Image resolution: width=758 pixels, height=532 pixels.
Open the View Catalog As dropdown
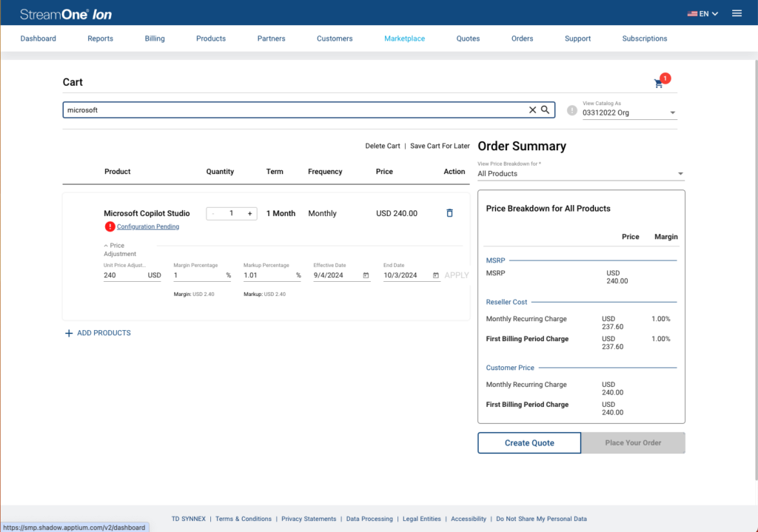point(629,112)
